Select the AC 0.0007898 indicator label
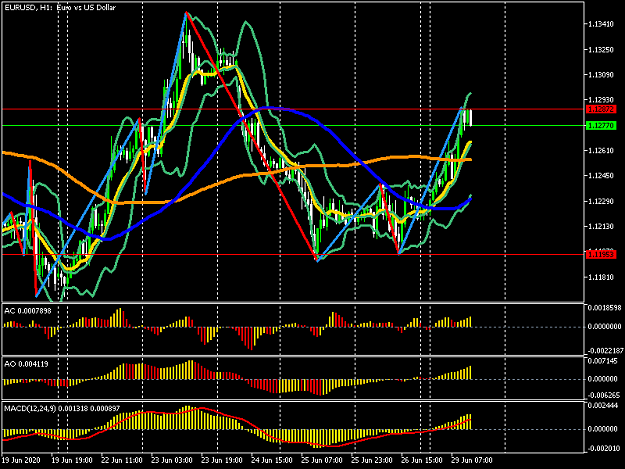 (x=28, y=311)
